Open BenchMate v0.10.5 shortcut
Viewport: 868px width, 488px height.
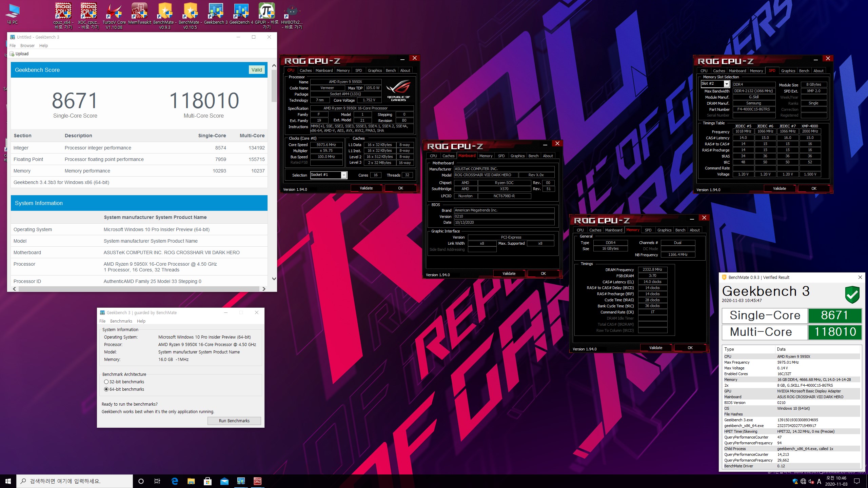190,16
